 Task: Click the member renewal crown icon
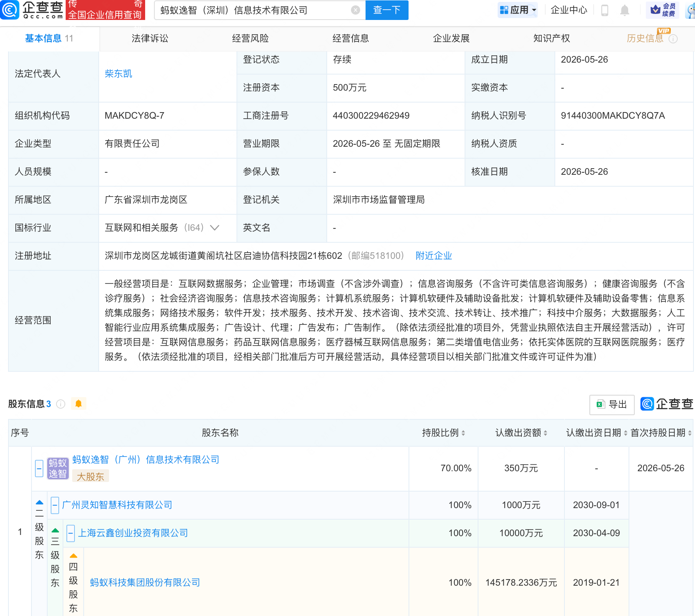pyautogui.click(x=655, y=10)
